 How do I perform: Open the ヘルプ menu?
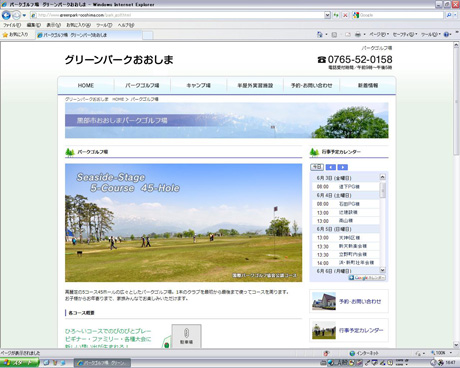point(126,25)
